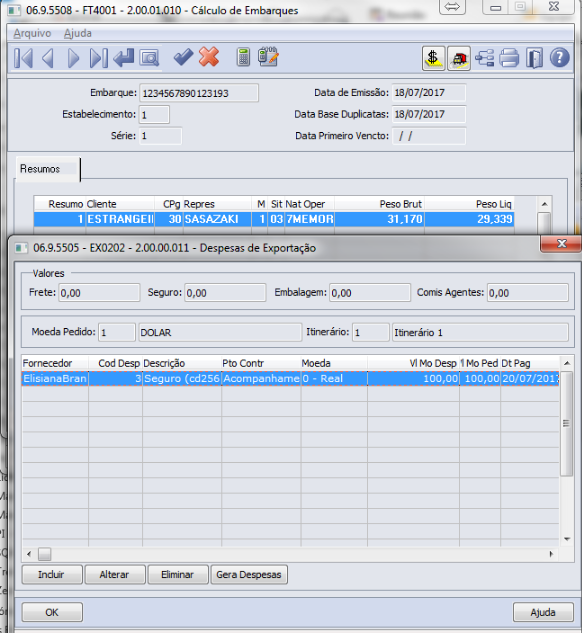582x633 pixels.
Task: Open the search magnifier icon
Action: click(149, 59)
